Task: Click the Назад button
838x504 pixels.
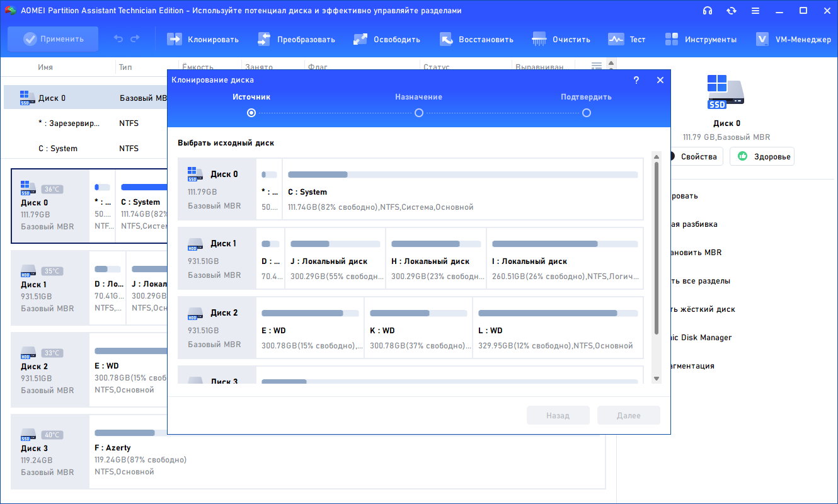Action: tap(558, 416)
